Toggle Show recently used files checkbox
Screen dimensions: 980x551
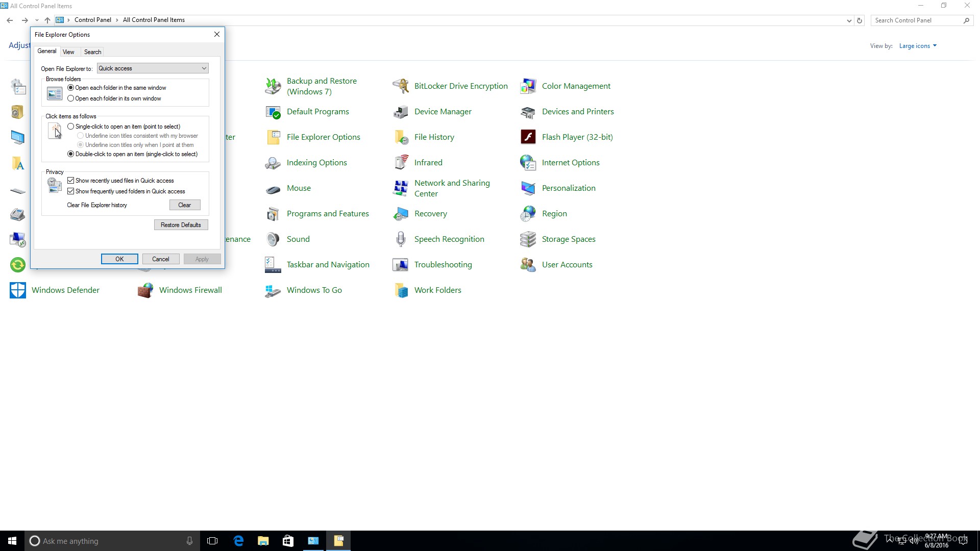[71, 181]
